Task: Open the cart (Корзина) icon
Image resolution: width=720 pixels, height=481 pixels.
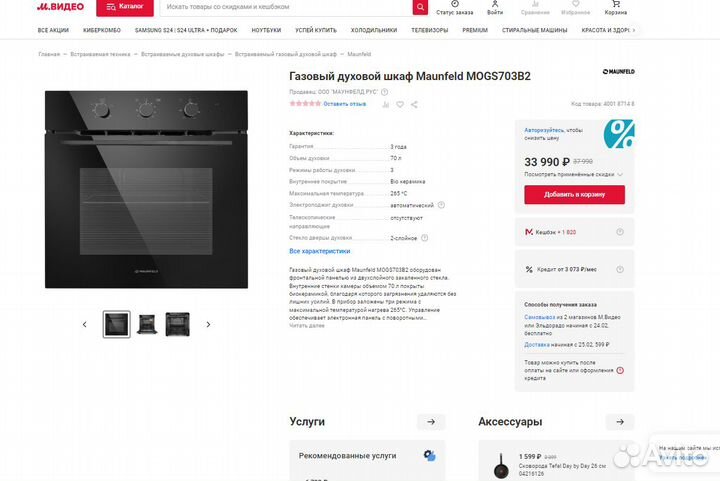Action: (x=615, y=6)
